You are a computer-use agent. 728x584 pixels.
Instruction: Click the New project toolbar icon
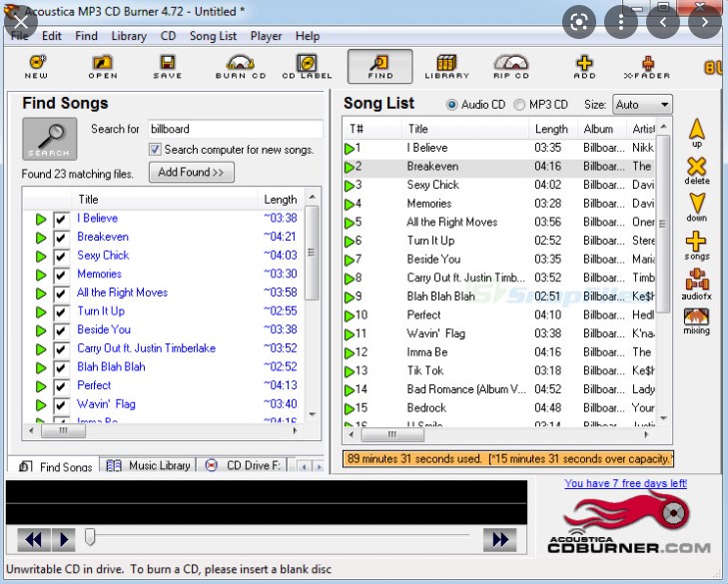(x=37, y=66)
